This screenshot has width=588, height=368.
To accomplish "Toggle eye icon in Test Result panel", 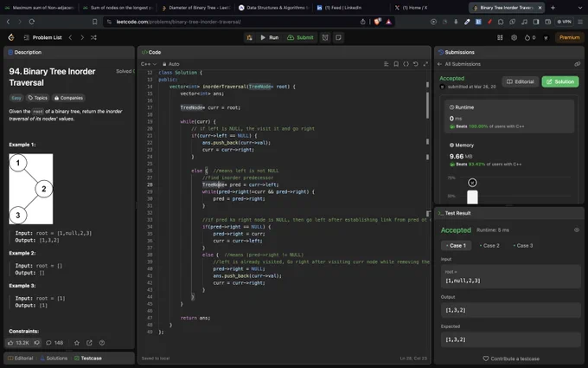I will 577,229.
